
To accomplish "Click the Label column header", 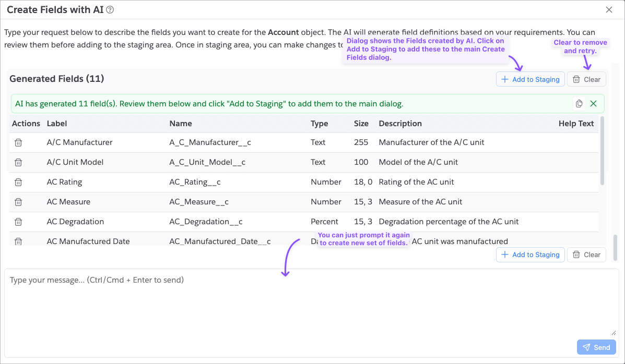I will coord(57,124).
